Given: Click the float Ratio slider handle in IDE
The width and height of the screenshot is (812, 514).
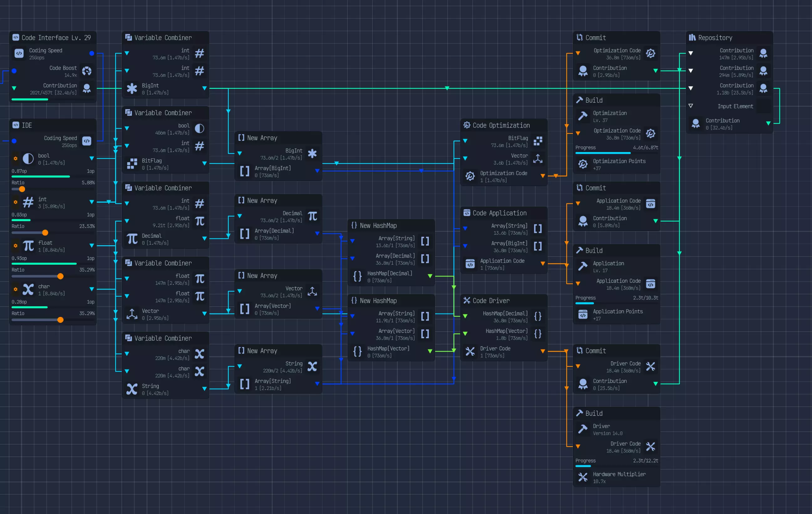Looking at the screenshot, I should pyautogui.click(x=60, y=276).
